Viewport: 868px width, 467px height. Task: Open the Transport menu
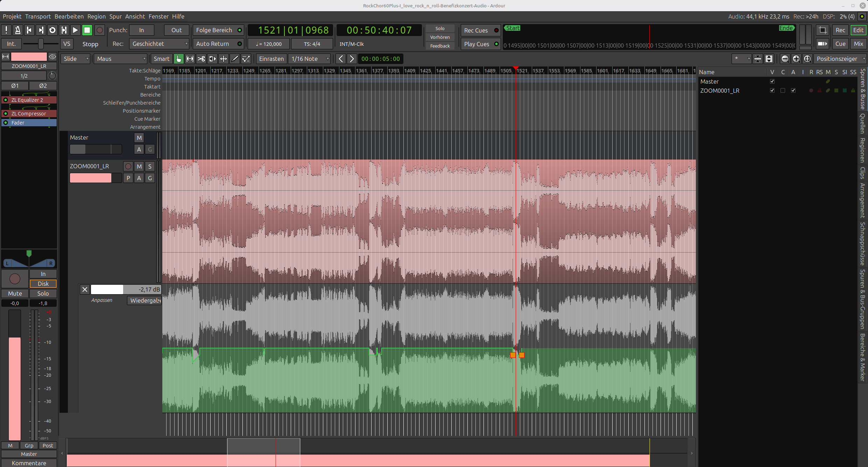[38, 16]
